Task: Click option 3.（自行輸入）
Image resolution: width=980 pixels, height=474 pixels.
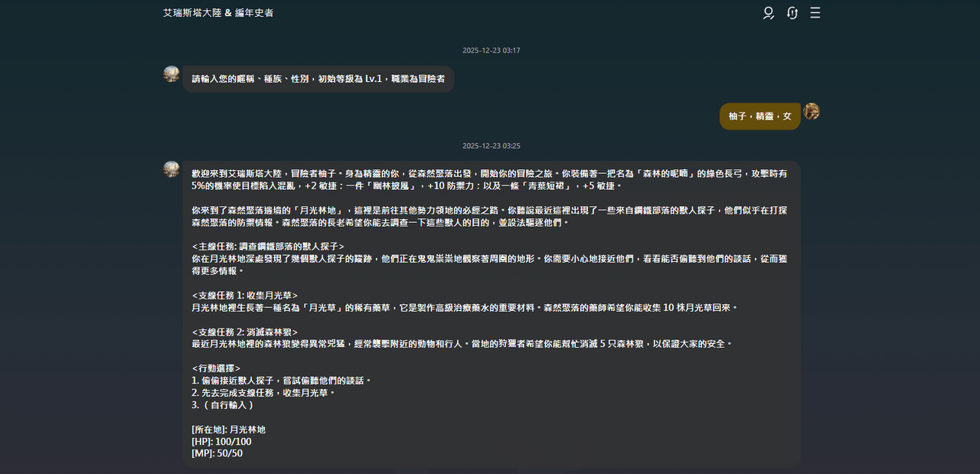Action: coord(223,405)
